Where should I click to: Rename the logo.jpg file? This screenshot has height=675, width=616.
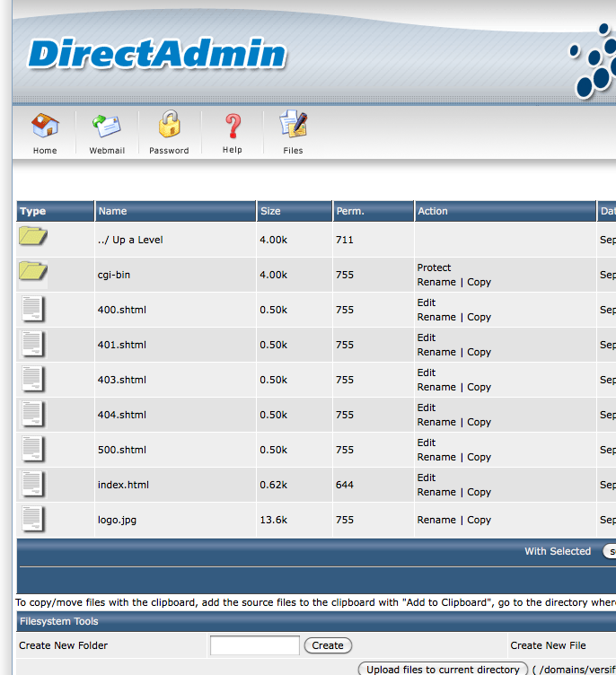[x=436, y=520]
